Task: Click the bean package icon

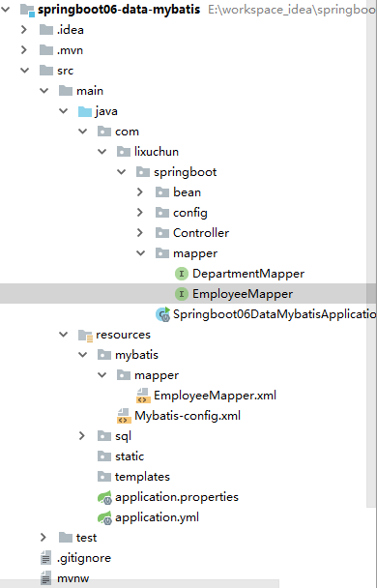Action: click(161, 192)
